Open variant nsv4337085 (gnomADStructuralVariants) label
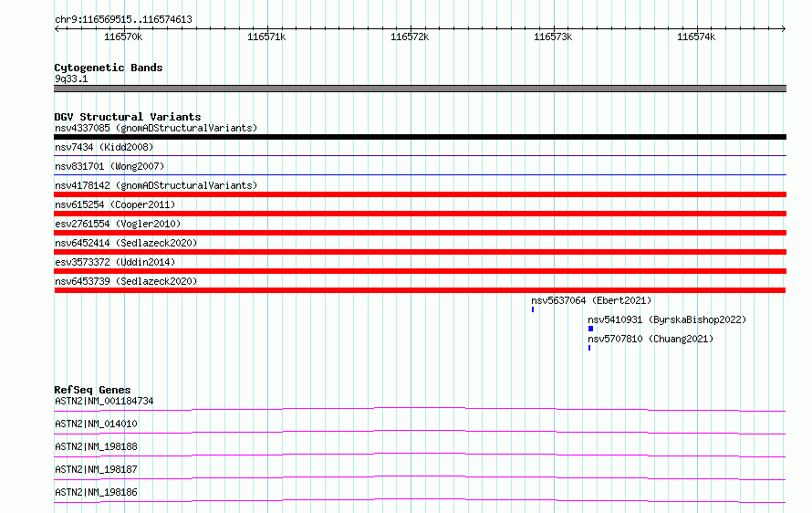This screenshot has height=513, width=812. pyautogui.click(x=156, y=128)
